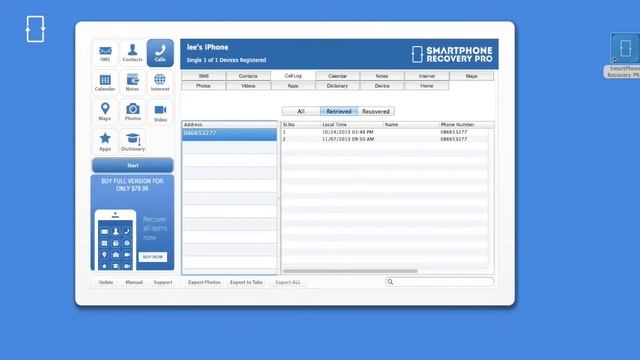Open the Maps pin icon
Viewport: 640px width, 360px height.
[x=105, y=112]
